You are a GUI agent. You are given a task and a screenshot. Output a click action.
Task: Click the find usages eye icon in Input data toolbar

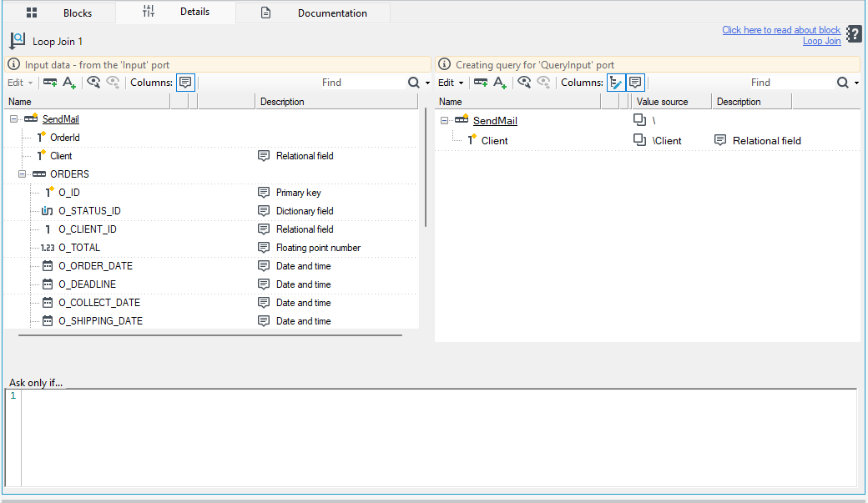[93, 83]
